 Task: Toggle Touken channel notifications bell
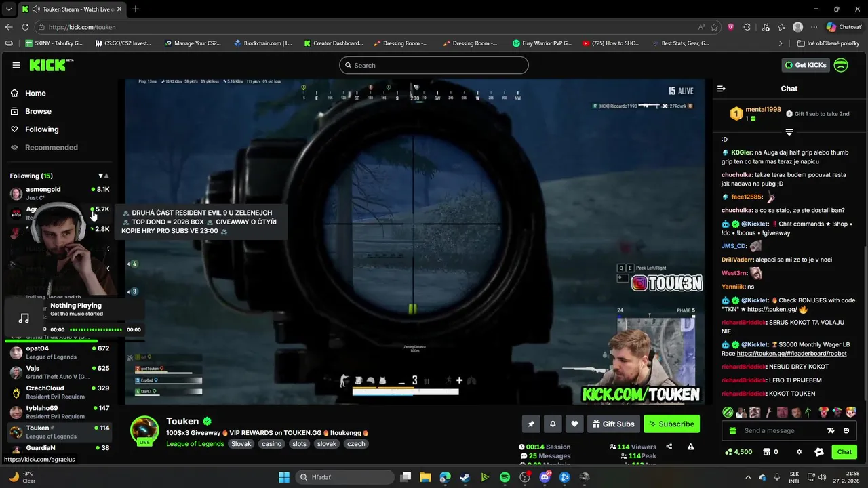tap(553, 424)
